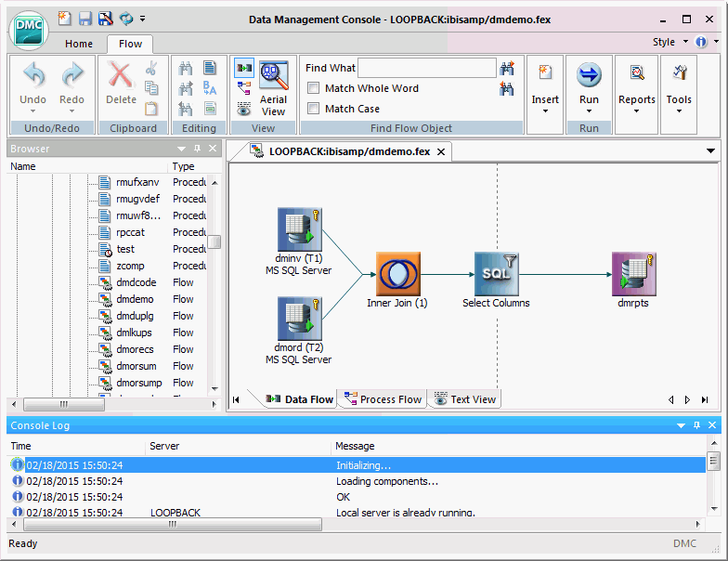
Task: Select rmufxanv procedure in Browser tree
Action: [x=137, y=182]
